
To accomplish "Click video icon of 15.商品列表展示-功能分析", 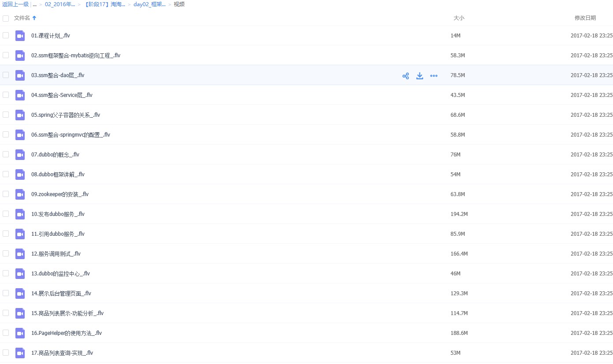I will pyautogui.click(x=20, y=313).
